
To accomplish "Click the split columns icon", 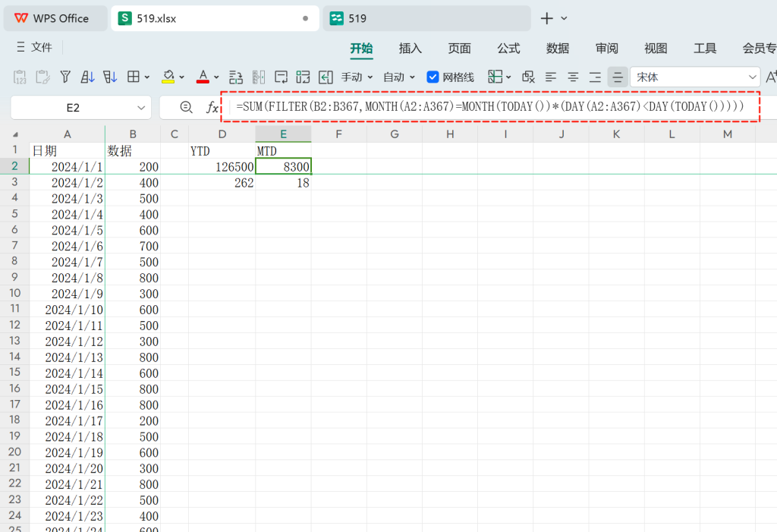I will (x=259, y=77).
